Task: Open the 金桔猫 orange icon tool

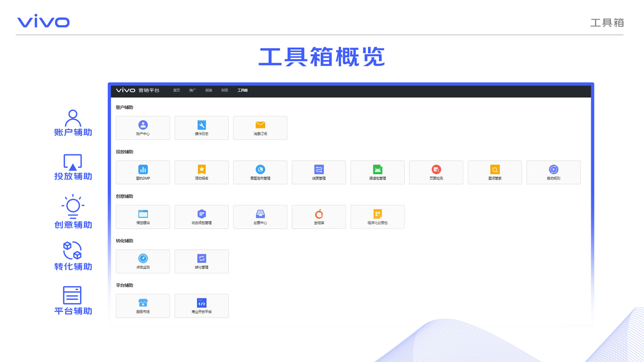Action: 319,217
